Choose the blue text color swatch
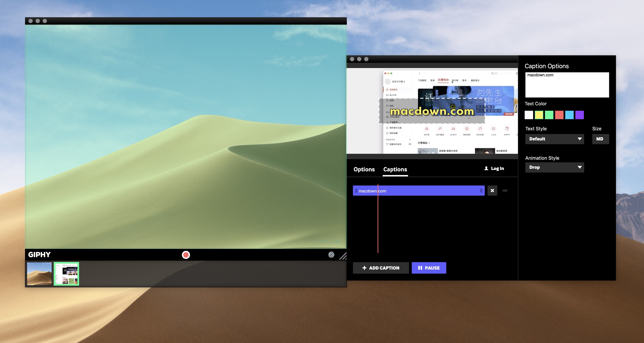 point(569,115)
